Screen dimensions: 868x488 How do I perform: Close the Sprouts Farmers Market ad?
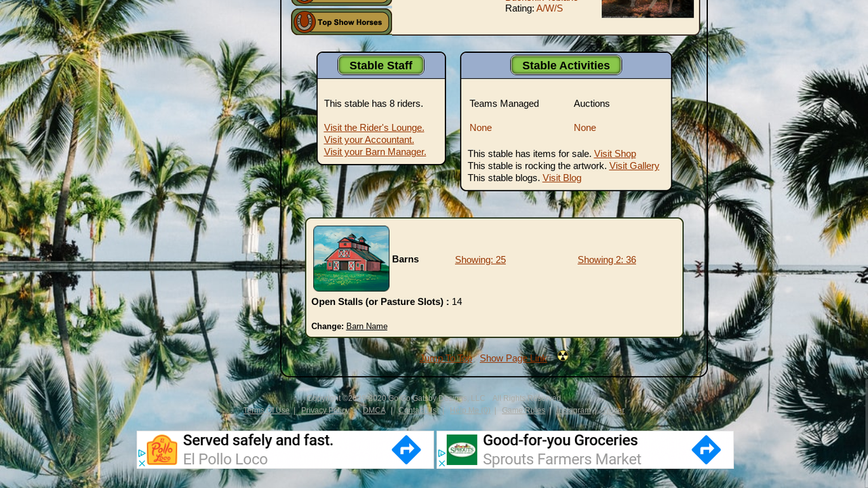coord(441,464)
